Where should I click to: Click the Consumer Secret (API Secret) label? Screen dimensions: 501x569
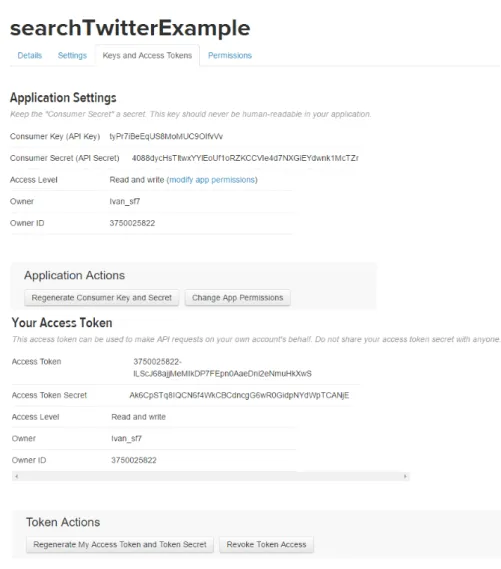(x=65, y=158)
